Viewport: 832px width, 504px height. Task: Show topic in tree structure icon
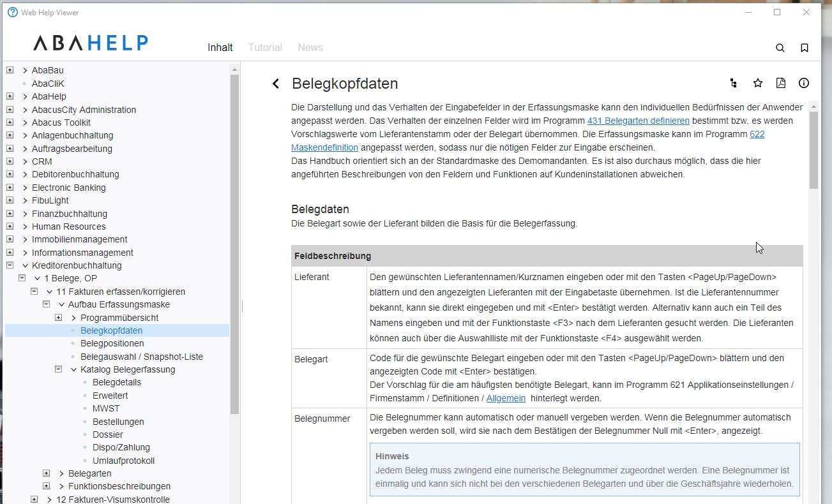(733, 83)
